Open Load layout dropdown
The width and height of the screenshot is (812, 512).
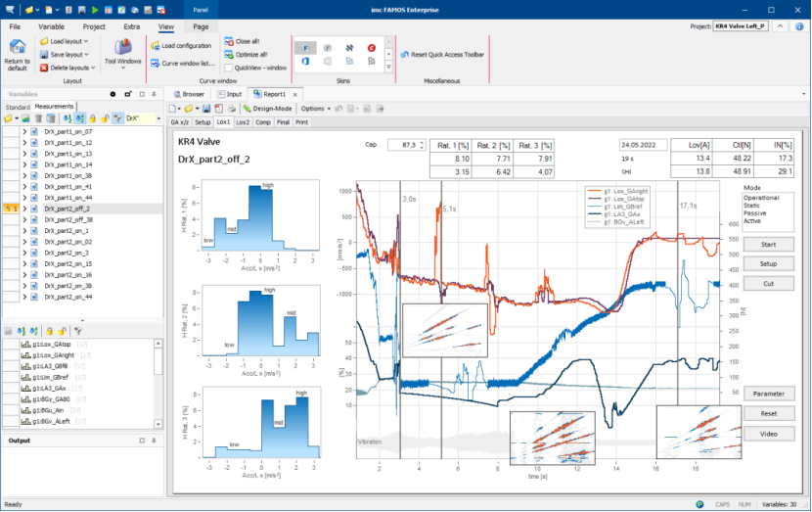pos(65,41)
